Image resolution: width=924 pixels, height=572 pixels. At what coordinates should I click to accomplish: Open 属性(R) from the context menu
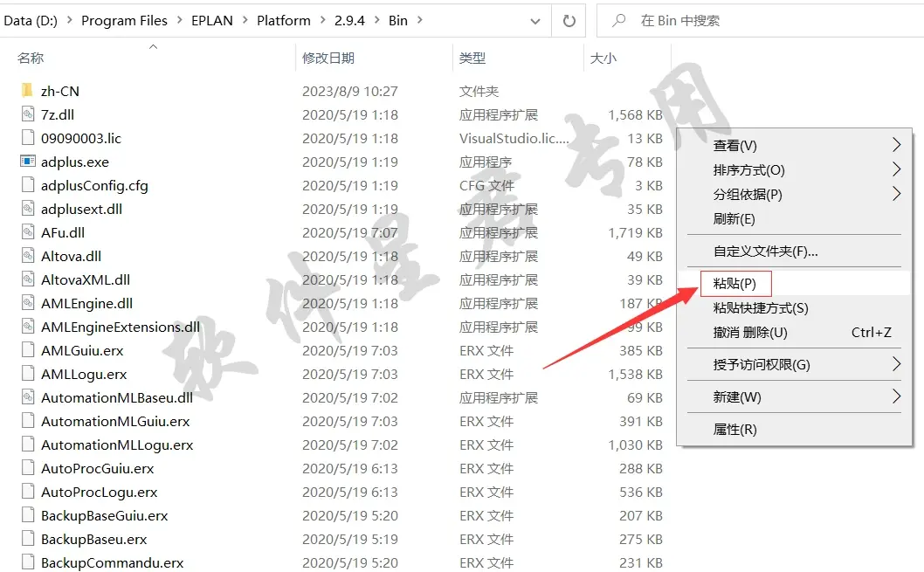pos(795,430)
